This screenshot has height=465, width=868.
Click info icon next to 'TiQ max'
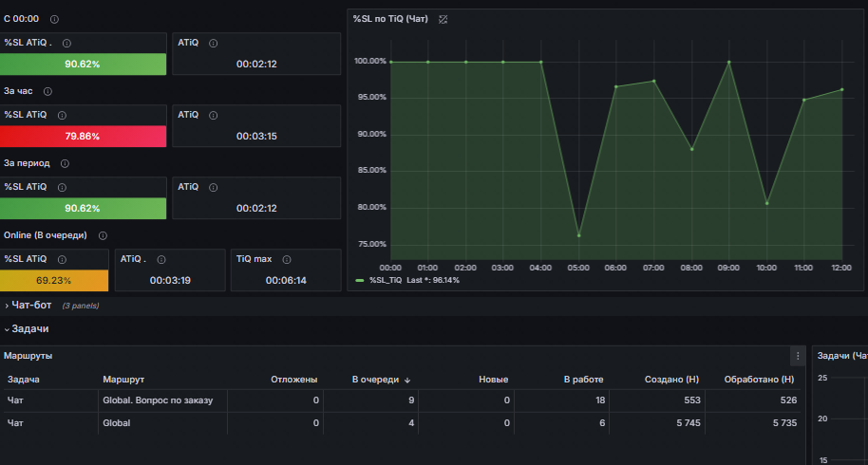tap(287, 259)
